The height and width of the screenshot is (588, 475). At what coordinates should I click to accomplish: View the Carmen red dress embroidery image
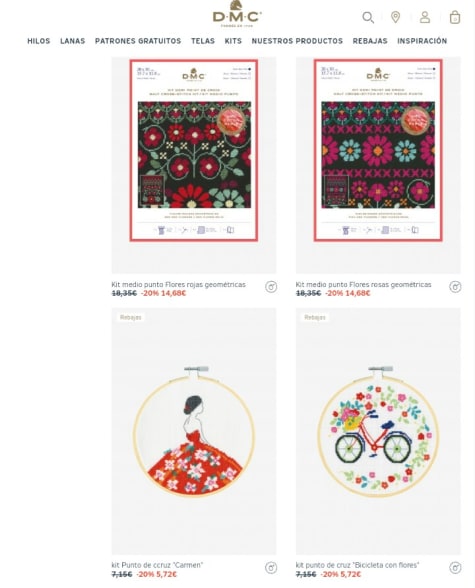coord(194,431)
